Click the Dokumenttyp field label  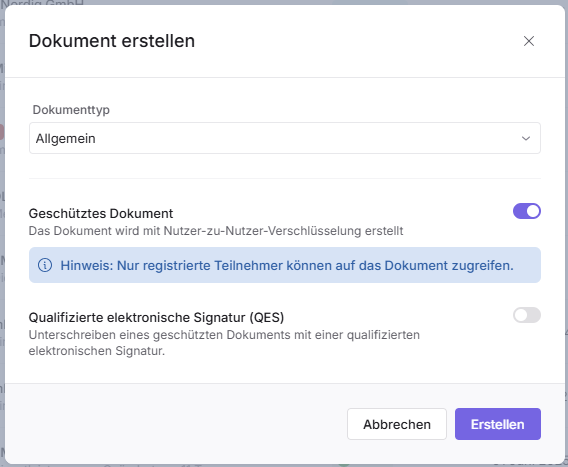click(x=71, y=109)
